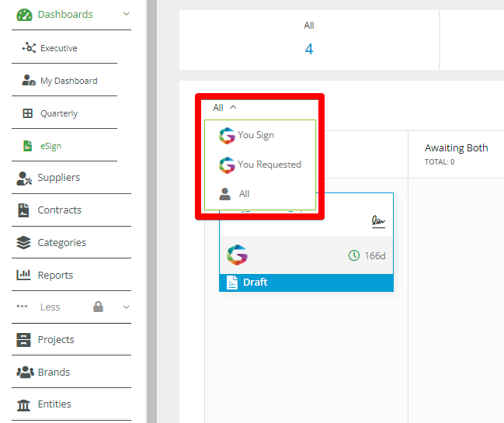
Task: Click the Contracts file icon
Action: click(x=23, y=210)
